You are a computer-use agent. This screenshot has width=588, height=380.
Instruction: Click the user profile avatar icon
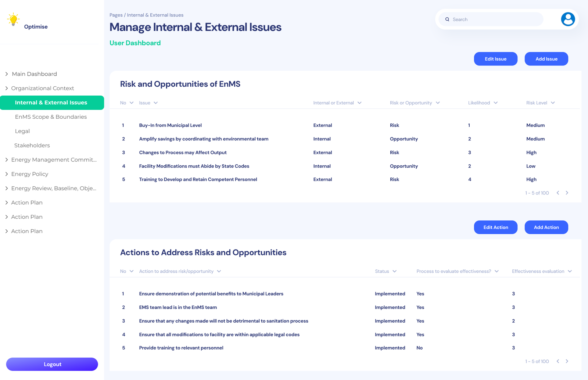tap(567, 19)
